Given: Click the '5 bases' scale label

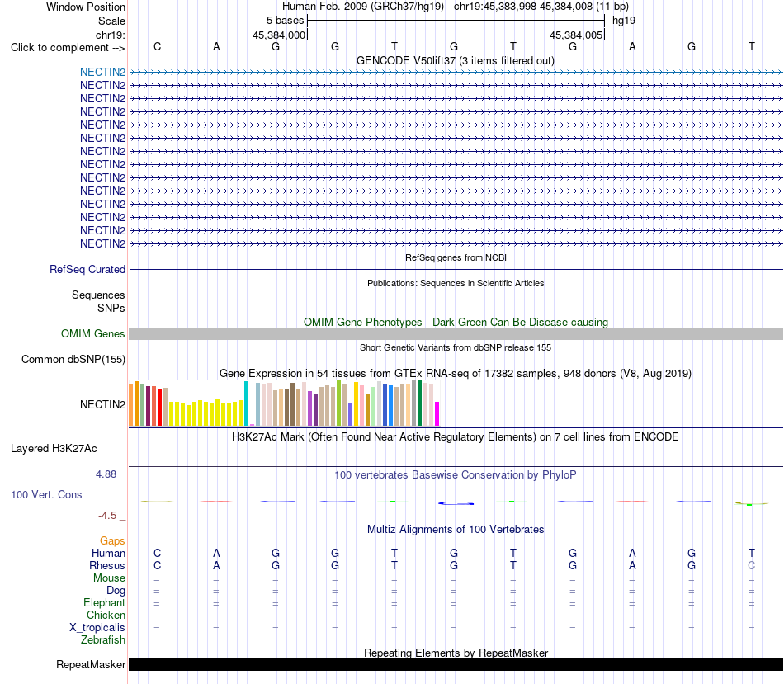Looking at the screenshot, I should tap(285, 21).
